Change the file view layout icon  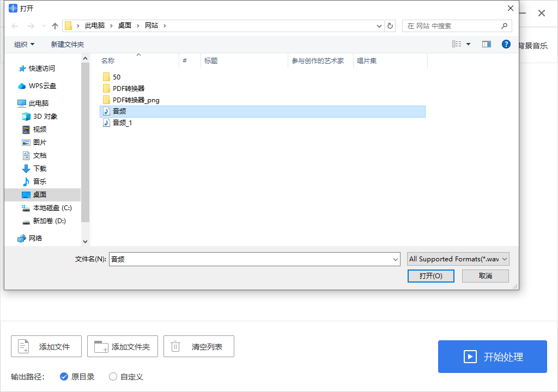tap(457, 44)
